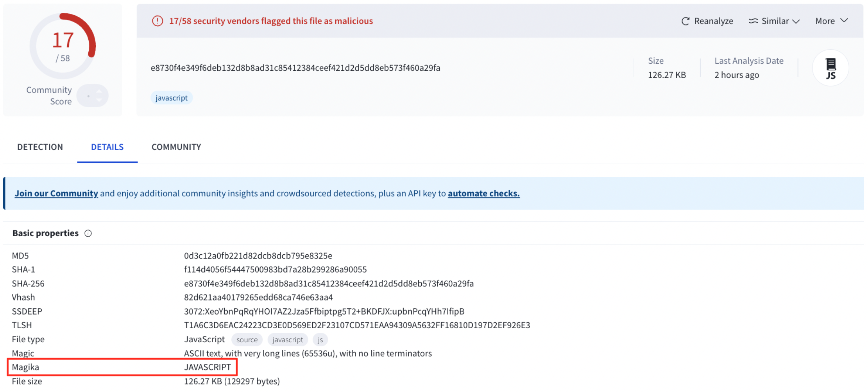Image resolution: width=868 pixels, height=392 pixels.
Task: Click the JS file type icon
Action: point(830,68)
